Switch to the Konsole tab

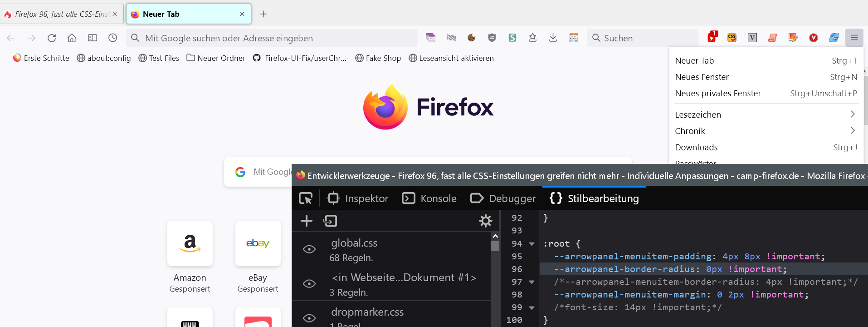tap(429, 198)
